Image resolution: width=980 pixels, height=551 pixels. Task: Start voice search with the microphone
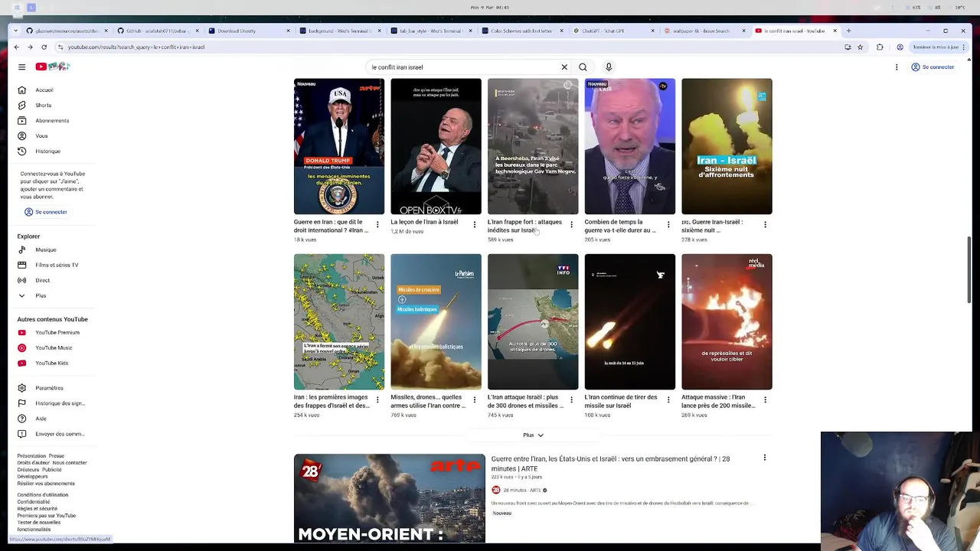[x=609, y=67]
